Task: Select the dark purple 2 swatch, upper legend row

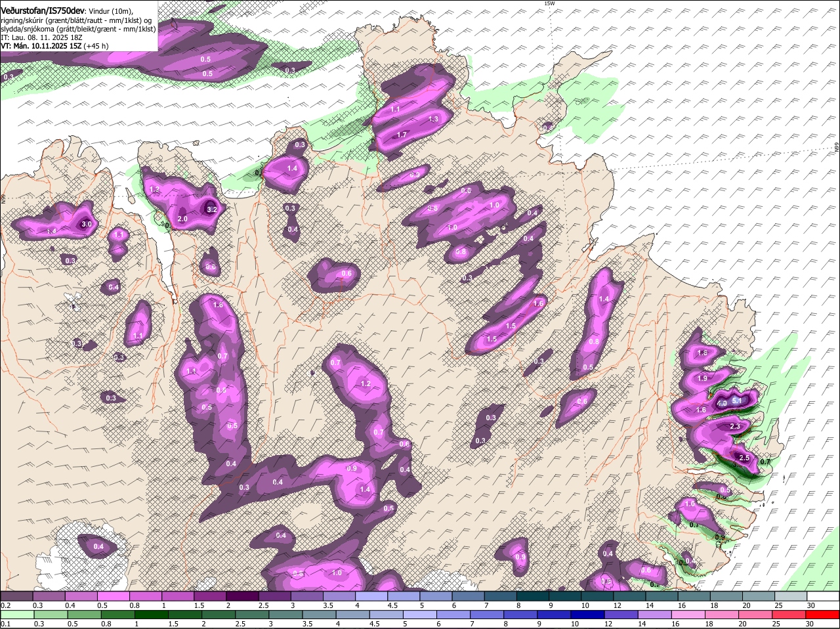Action: [x=242, y=596]
